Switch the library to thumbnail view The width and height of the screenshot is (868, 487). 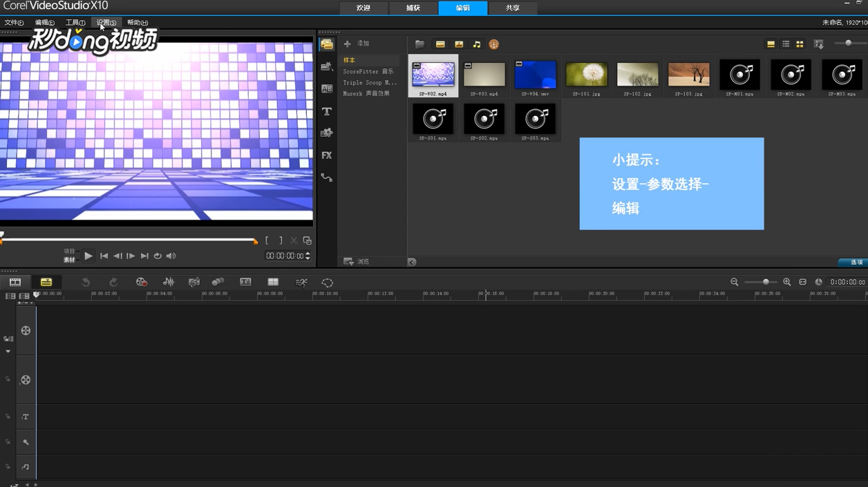point(800,44)
